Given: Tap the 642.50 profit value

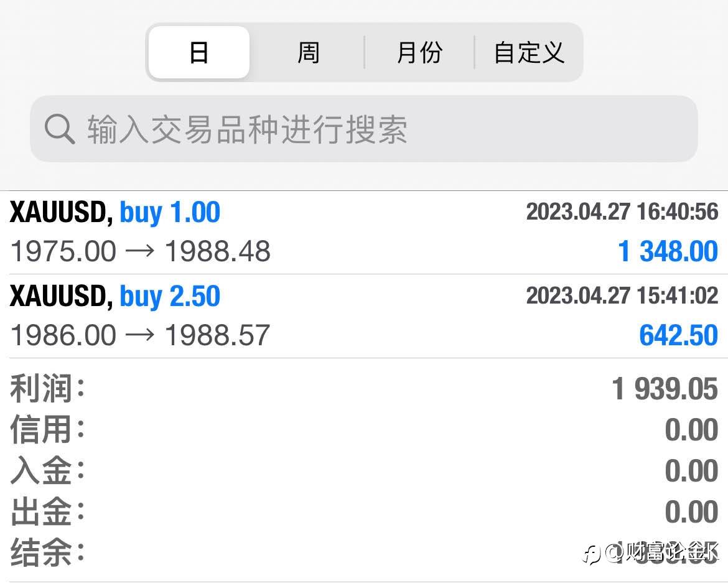Looking at the screenshot, I should click(678, 336).
